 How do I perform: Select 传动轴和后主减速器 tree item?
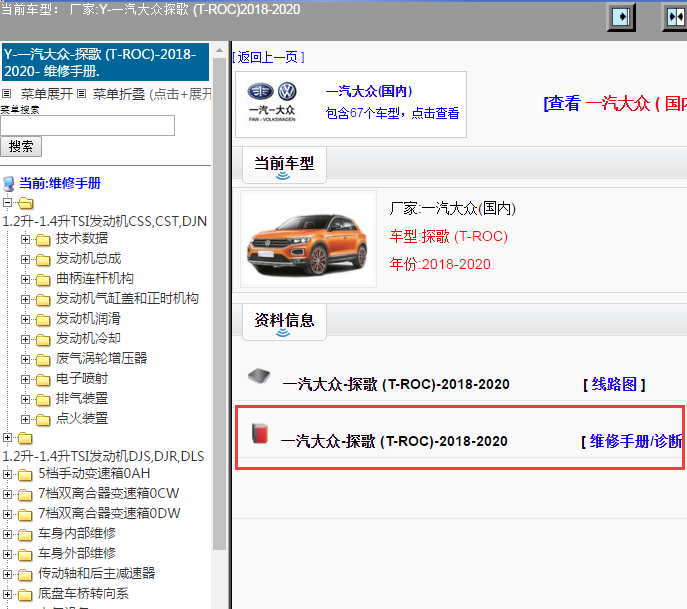click(x=96, y=574)
